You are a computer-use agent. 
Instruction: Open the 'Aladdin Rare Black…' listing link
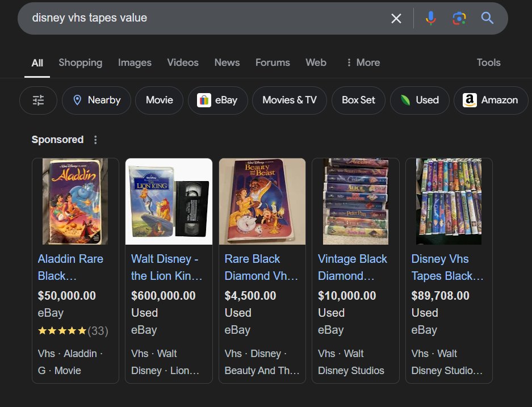(70, 267)
